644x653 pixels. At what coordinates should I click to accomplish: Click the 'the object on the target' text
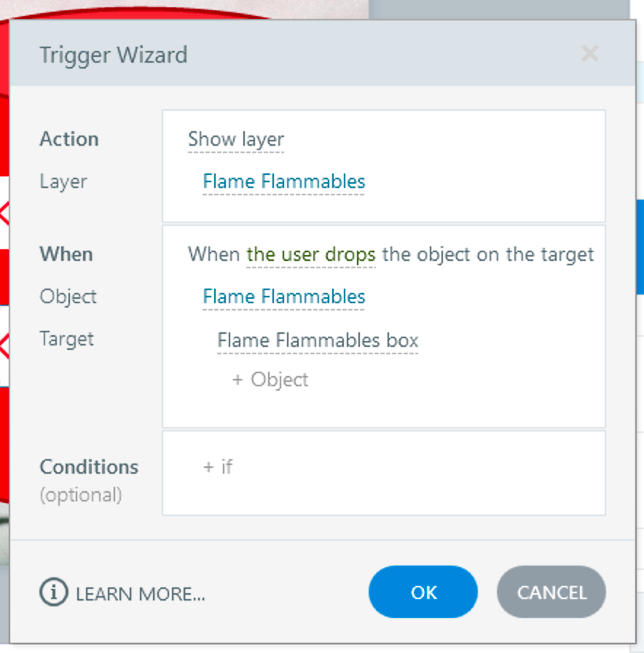(x=488, y=254)
